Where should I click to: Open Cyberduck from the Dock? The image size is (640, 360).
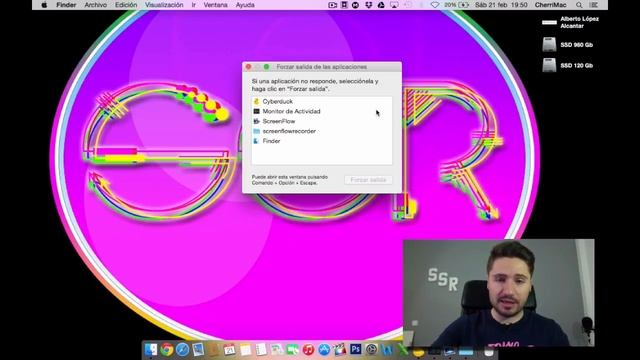[418, 351]
